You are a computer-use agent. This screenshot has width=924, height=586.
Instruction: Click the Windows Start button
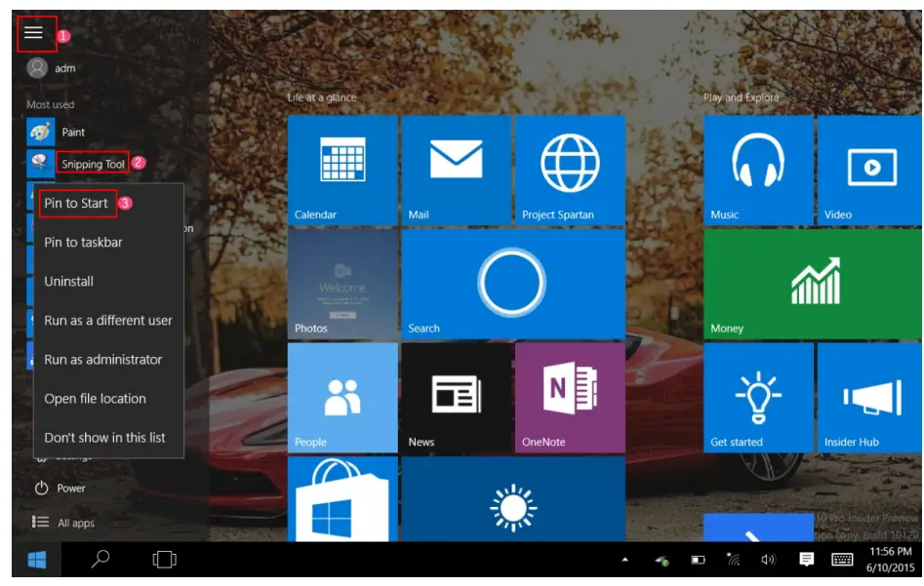click(37, 560)
